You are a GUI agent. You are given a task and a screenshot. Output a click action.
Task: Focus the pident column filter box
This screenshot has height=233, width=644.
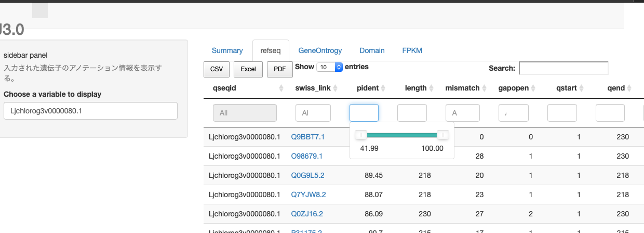pyautogui.click(x=364, y=113)
